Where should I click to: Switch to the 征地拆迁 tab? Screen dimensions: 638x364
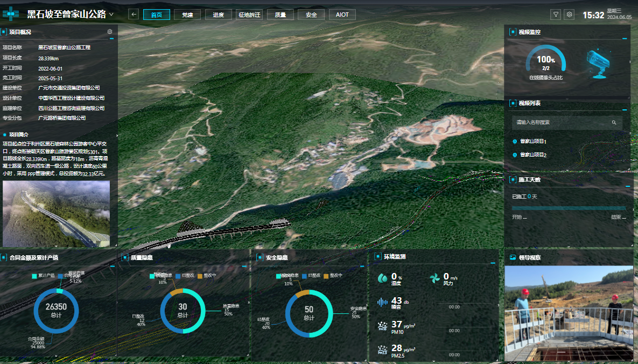point(249,15)
